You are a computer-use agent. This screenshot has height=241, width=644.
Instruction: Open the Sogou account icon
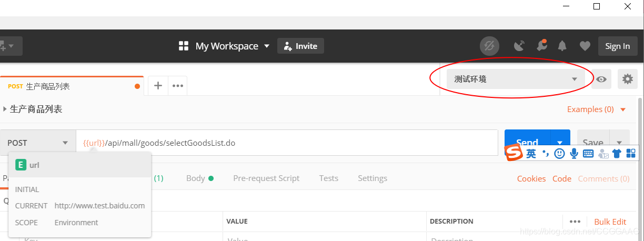coord(603,154)
